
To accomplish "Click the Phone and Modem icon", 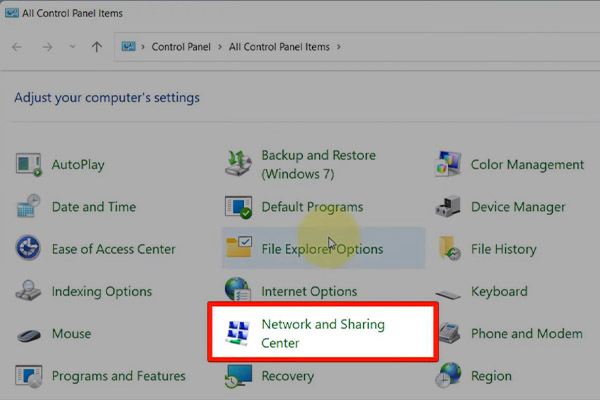I will 448,333.
